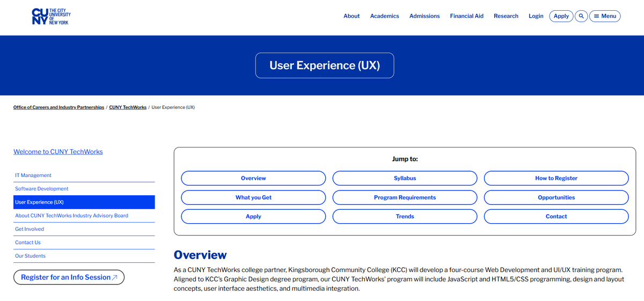Follow the CUNY TechWorks breadcrumb link

128,107
